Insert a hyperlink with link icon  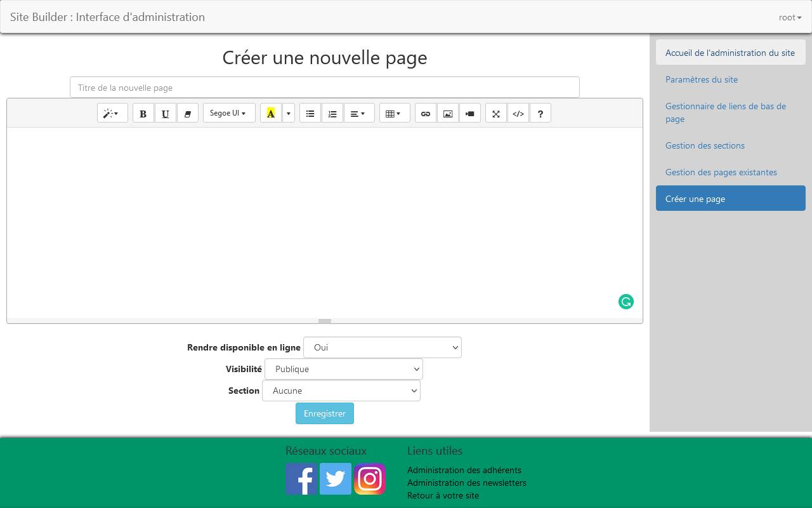[426, 113]
